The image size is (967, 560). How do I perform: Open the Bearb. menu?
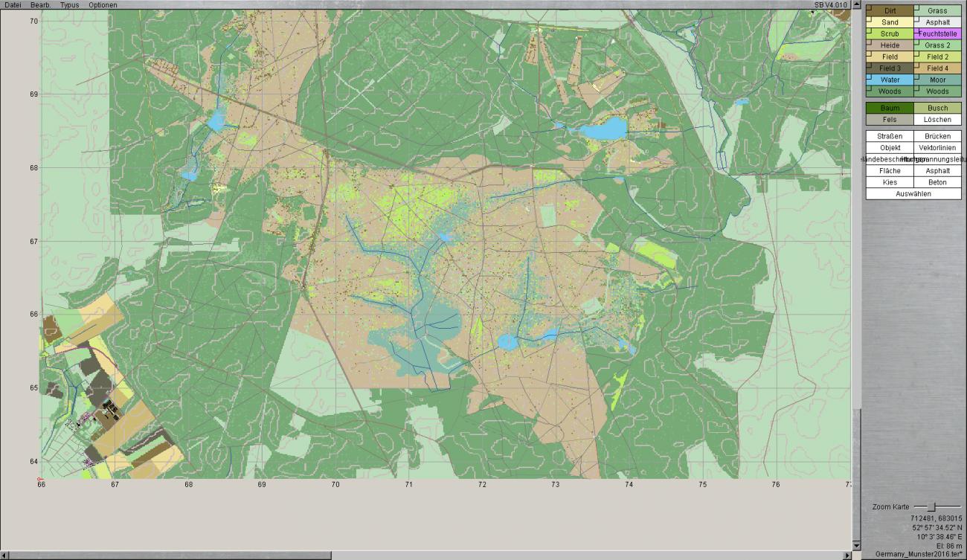tap(40, 5)
